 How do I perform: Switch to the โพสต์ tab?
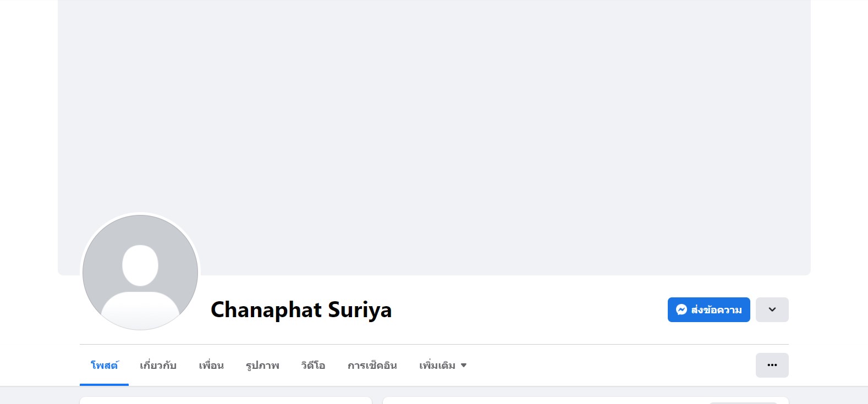click(x=104, y=366)
